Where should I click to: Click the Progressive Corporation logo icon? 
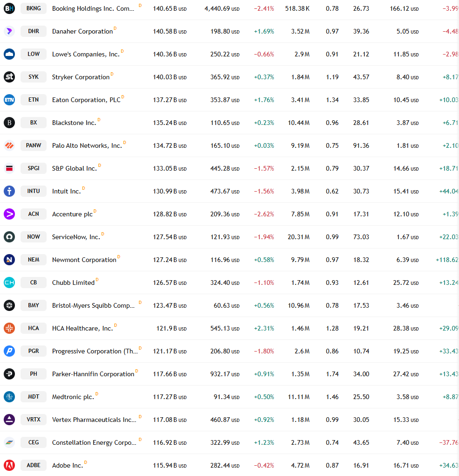click(9, 351)
